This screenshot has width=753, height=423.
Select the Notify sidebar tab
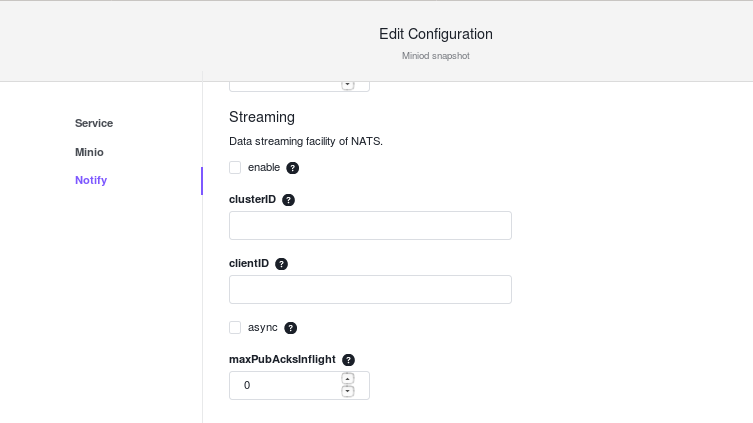pyautogui.click(x=91, y=181)
